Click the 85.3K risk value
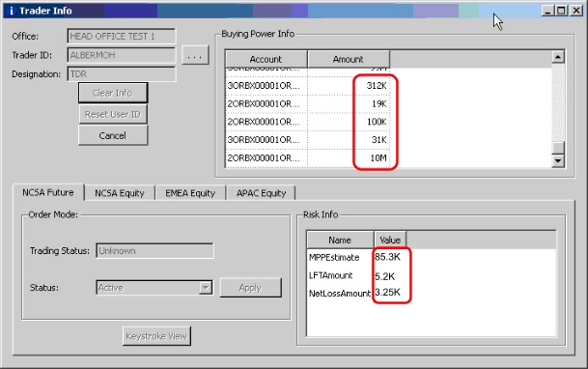588x369 pixels. pyautogui.click(x=387, y=257)
